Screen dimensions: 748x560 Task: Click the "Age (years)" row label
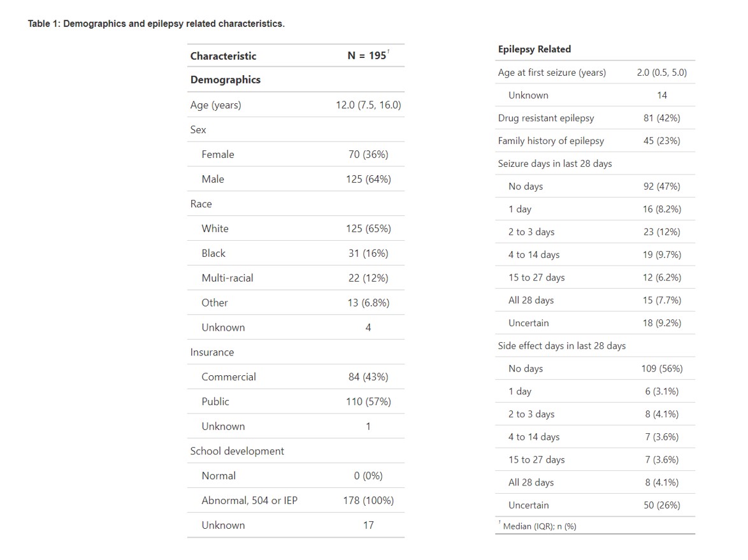[215, 105]
